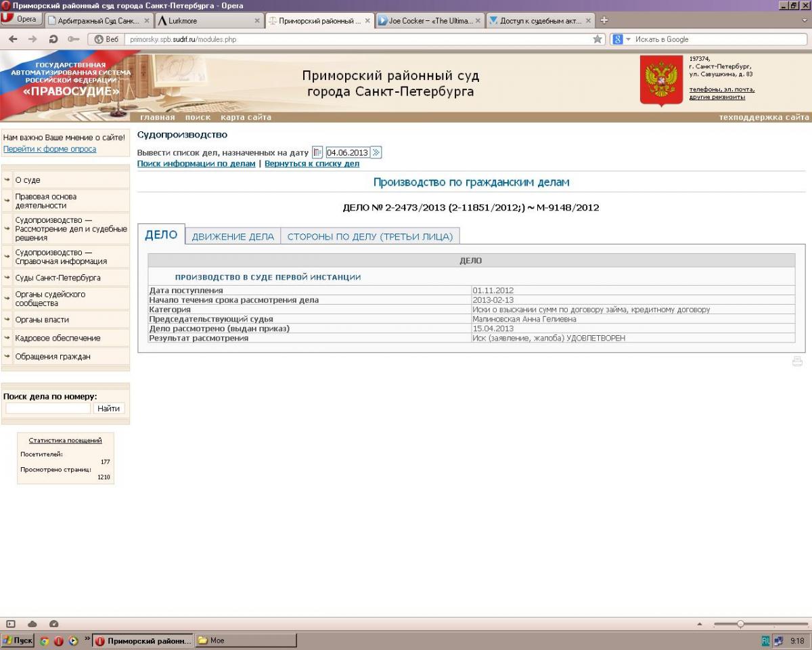
Task: Click the Opera icon in the Windows taskbar
Action: 58,641
